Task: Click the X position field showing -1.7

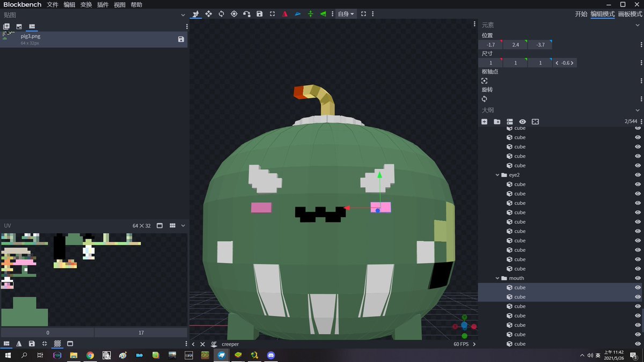Action: [x=491, y=45]
